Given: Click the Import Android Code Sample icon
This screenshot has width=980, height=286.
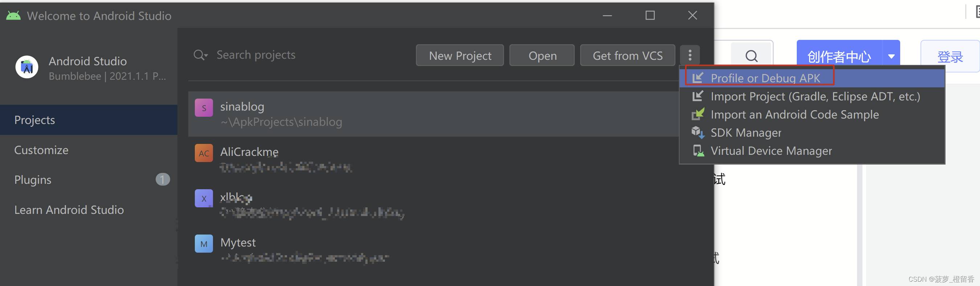Looking at the screenshot, I should tap(698, 114).
